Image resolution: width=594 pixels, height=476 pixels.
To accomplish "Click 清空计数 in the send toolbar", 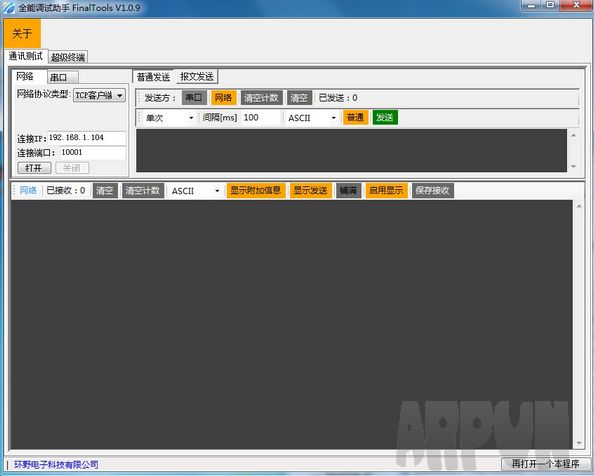I will tap(261, 98).
